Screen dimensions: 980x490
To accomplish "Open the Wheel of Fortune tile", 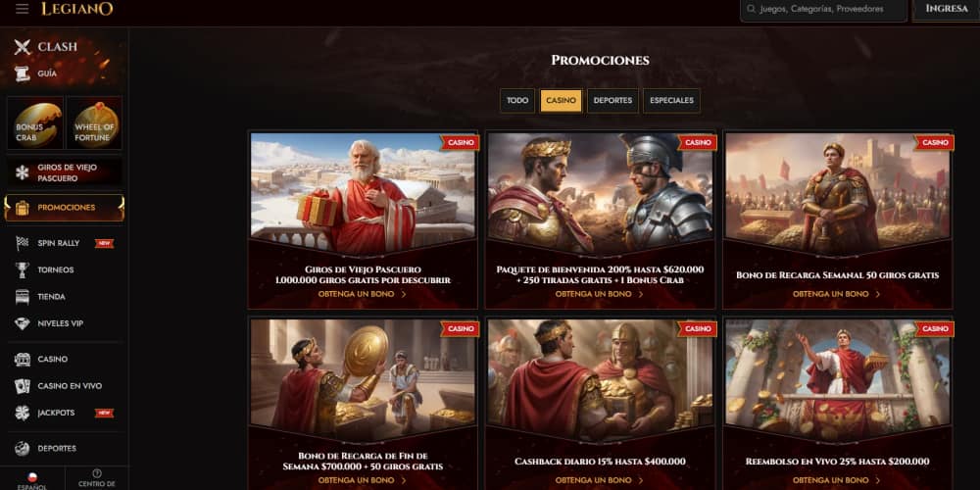I will (94, 123).
